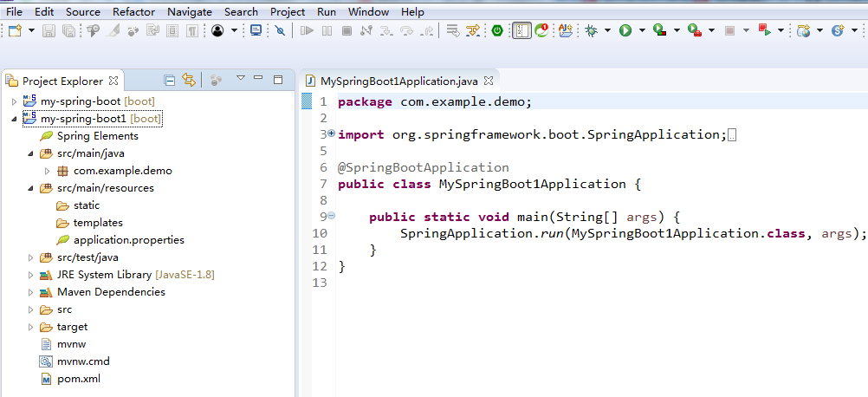Click the Suspend debug icon
Screen dimensions: 868x397
click(327, 31)
